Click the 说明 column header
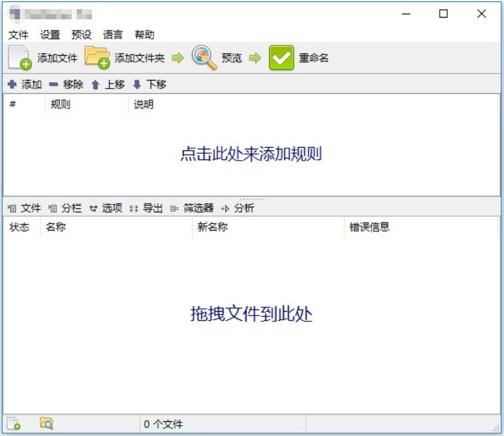This screenshot has height=436, width=504. [313, 104]
